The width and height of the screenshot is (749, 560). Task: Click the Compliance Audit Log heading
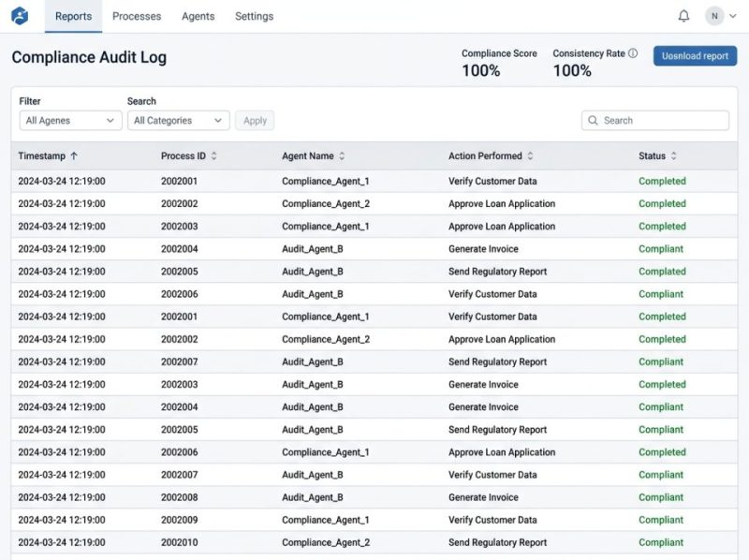point(89,57)
